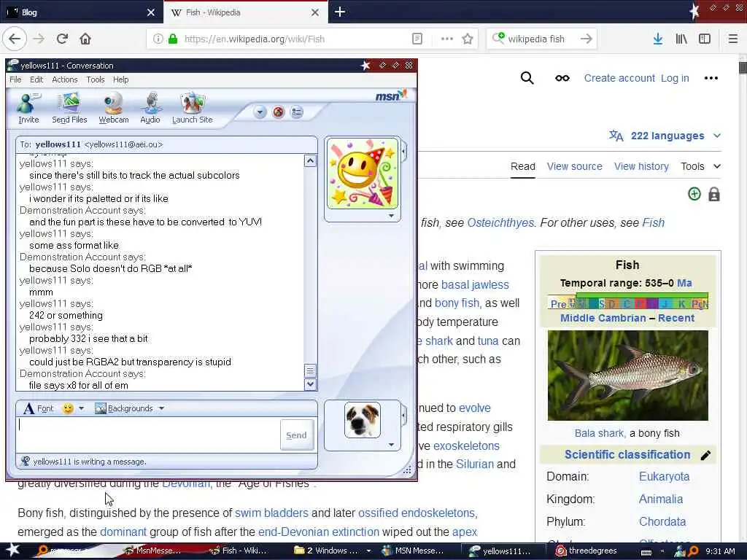Open Send Files in the conversation toolbar

69,109
